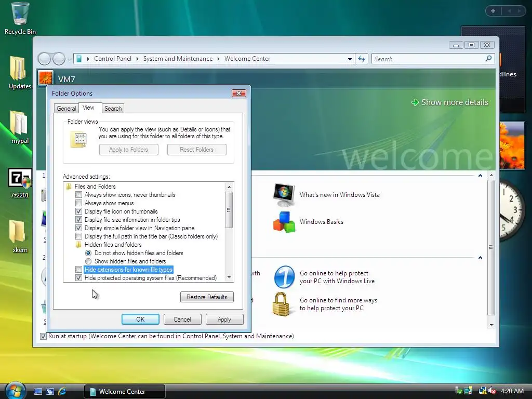Image resolution: width=532 pixels, height=399 pixels.
Task: Uncheck Hide protected operating system files
Action: (79, 278)
